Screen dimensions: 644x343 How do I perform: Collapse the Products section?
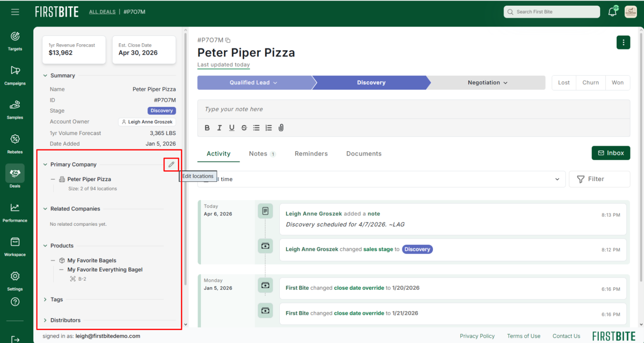45,246
